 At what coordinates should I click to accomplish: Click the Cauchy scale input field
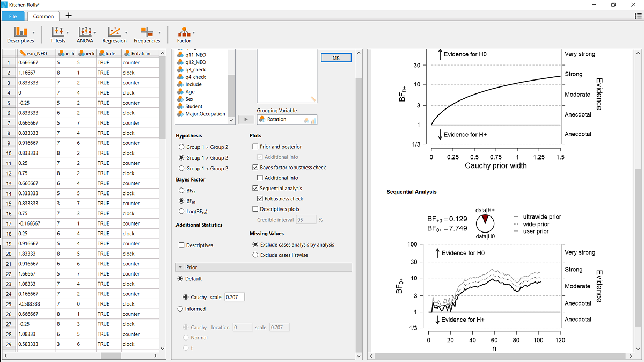pyautogui.click(x=234, y=297)
